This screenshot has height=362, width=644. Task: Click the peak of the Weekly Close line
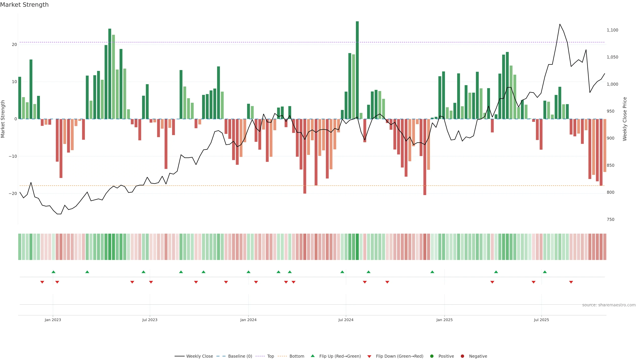point(560,24)
